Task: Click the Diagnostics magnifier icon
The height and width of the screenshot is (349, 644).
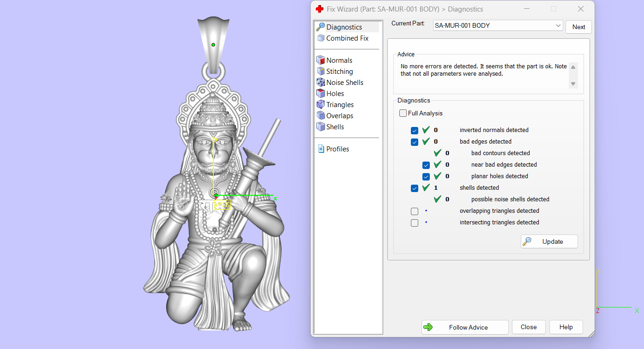Action: [x=320, y=27]
